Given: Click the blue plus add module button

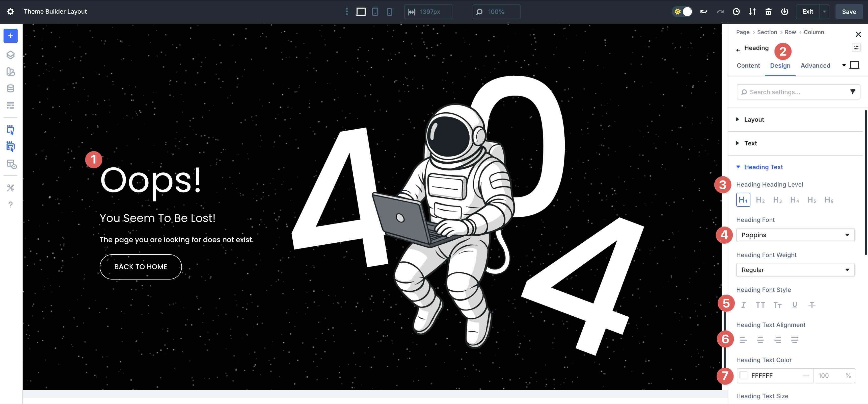Looking at the screenshot, I should pyautogui.click(x=10, y=36).
